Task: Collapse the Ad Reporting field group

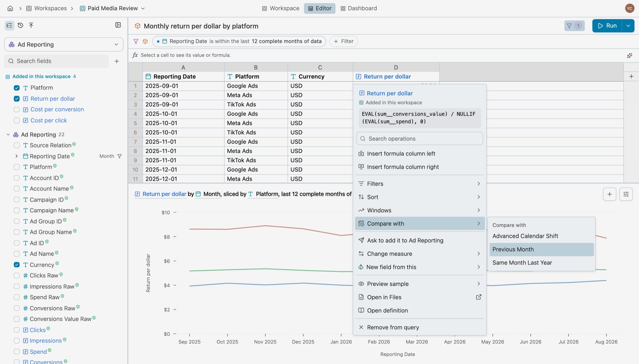Action: (8, 134)
